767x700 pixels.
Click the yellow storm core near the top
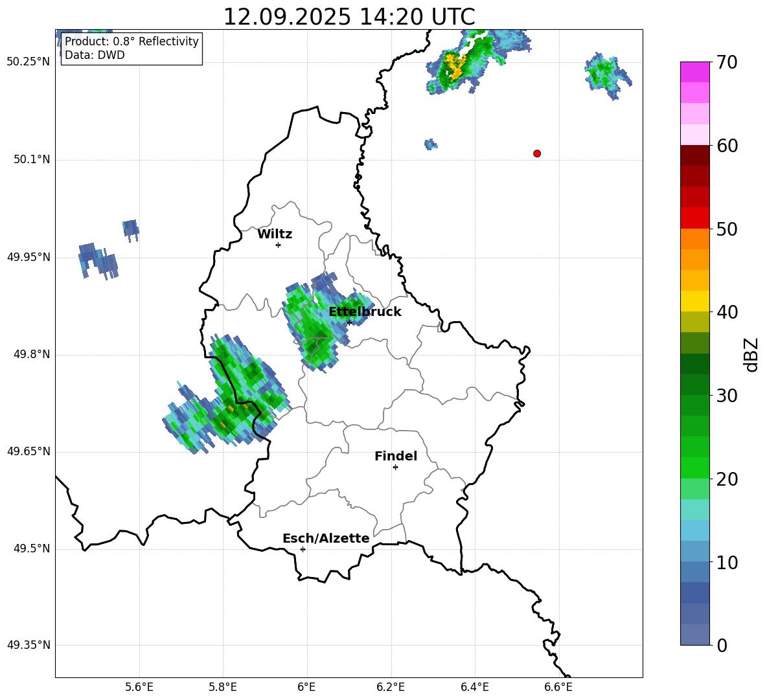454,67
